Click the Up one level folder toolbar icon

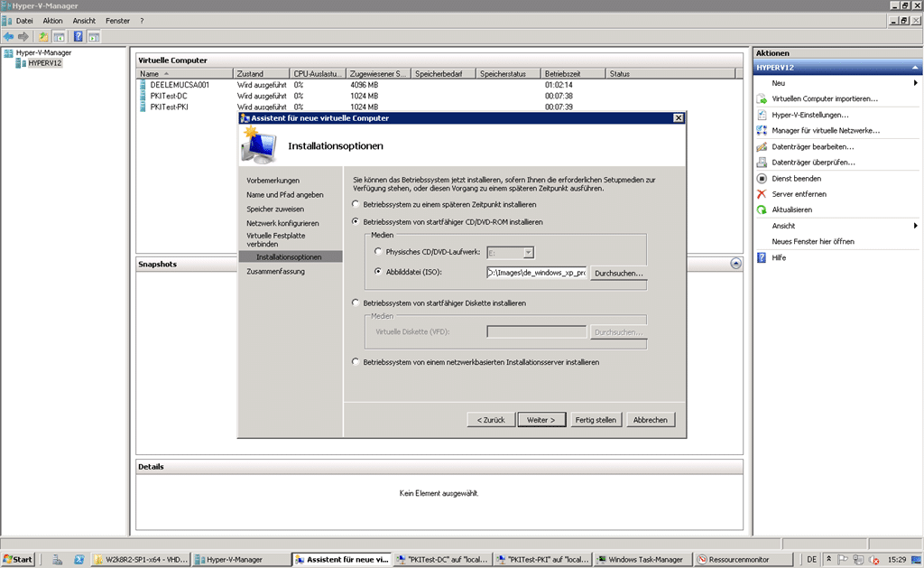tap(43, 36)
